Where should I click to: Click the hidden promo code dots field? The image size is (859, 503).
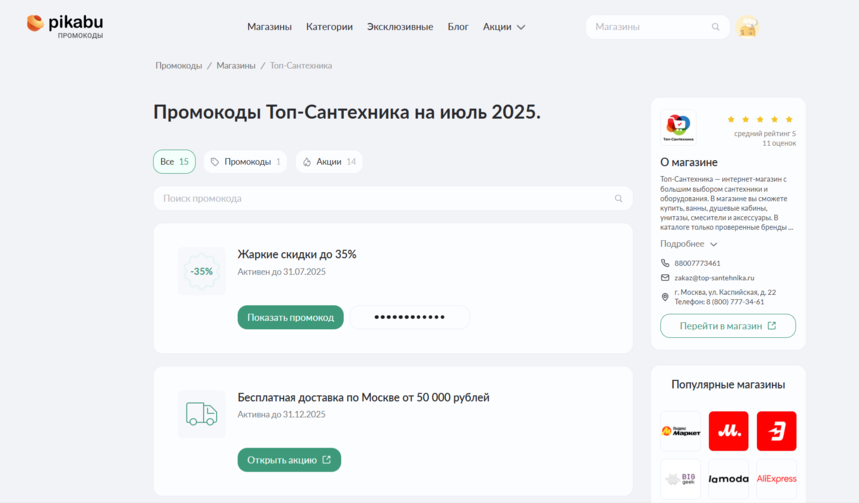pos(410,317)
